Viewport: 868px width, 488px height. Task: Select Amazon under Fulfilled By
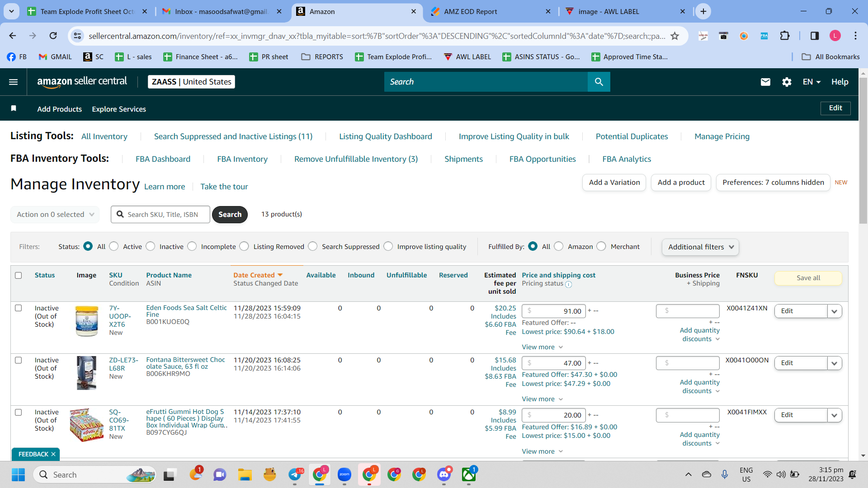[x=559, y=246]
